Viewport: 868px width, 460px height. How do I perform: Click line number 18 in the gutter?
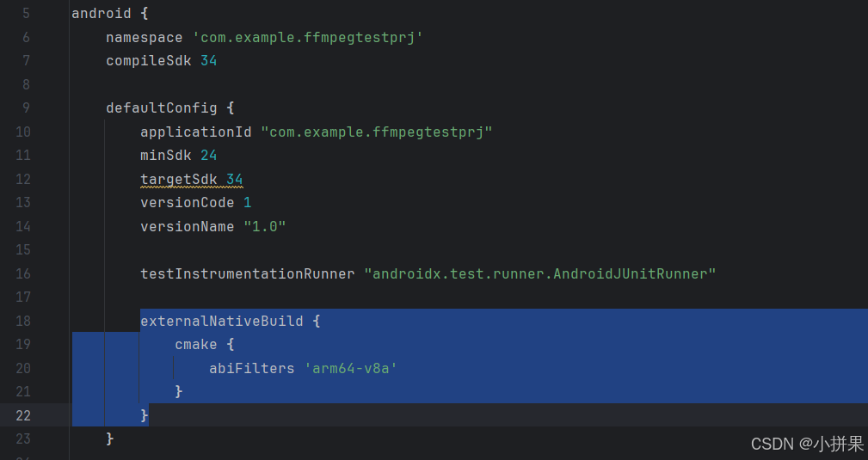tap(22, 321)
